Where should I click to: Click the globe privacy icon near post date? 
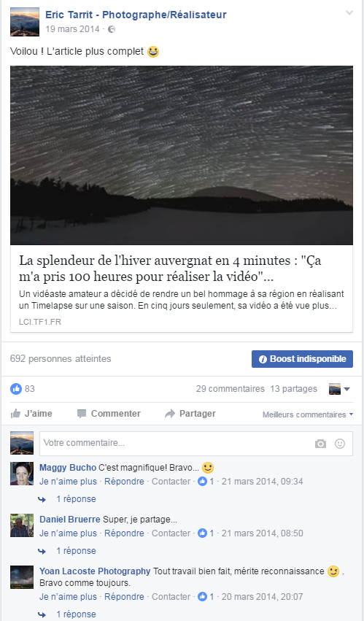112,29
